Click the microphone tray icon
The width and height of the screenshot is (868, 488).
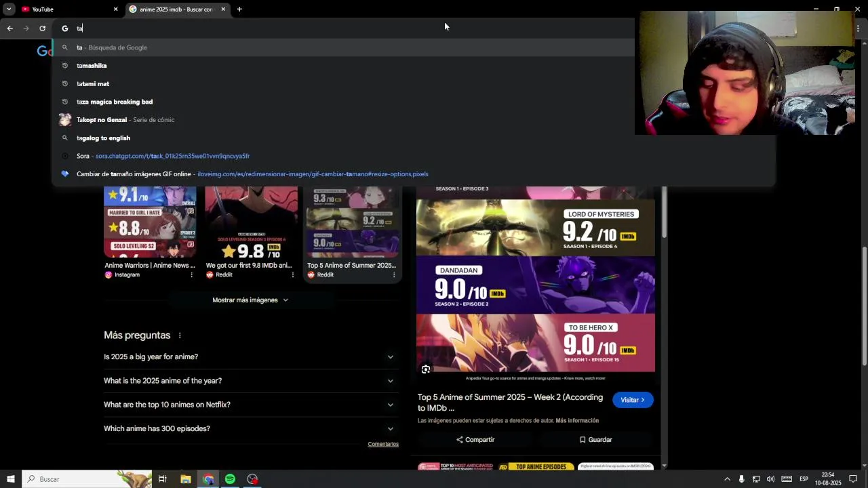(741, 479)
